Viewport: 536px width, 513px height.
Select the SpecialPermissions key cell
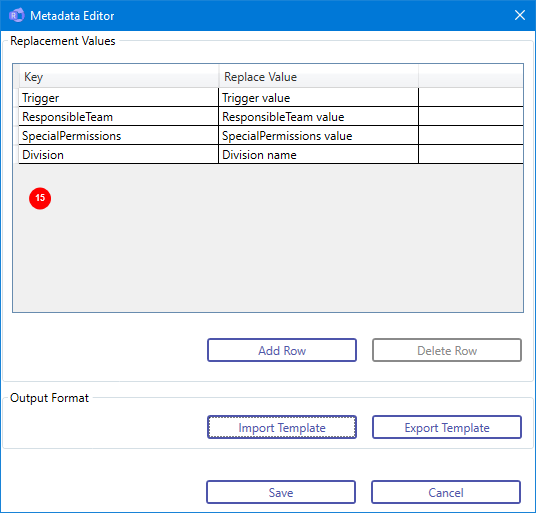[119, 136]
